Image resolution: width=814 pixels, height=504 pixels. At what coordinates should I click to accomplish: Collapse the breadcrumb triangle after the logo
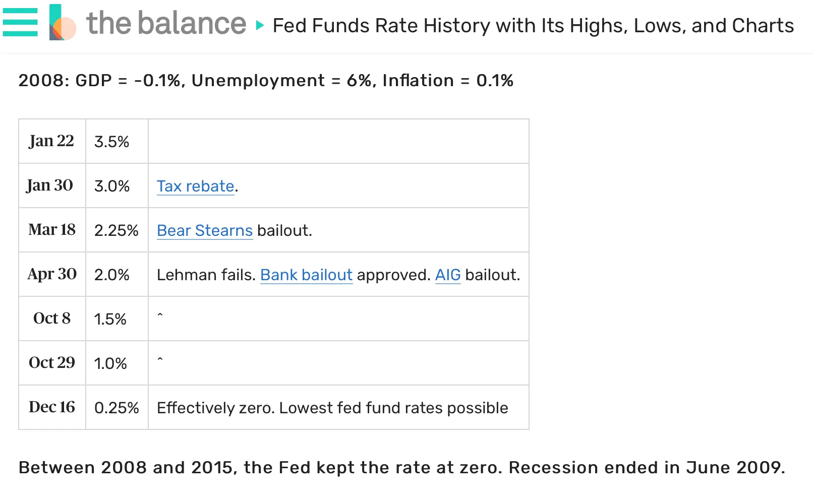[260, 25]
